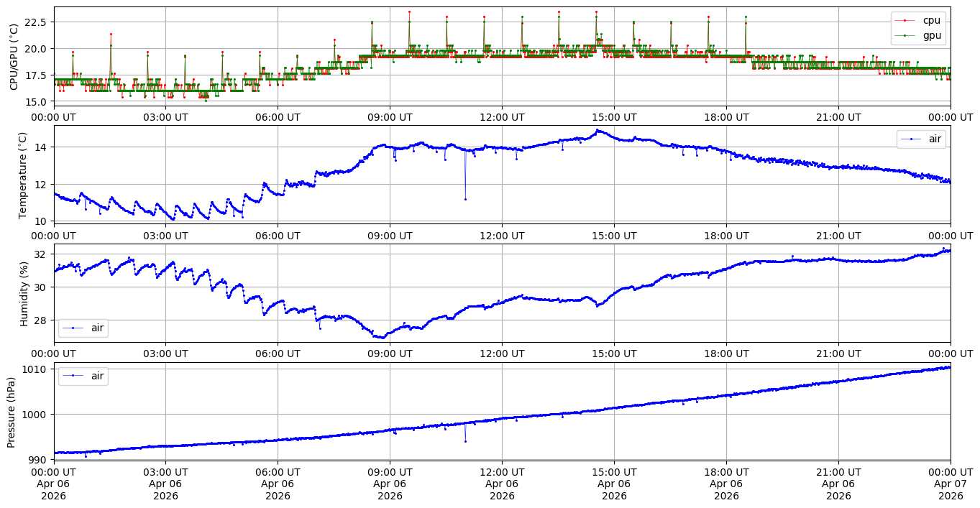Click the Humidity (%) y-axis label
Viewport: 980px width, 508px height.
point(24,293)
